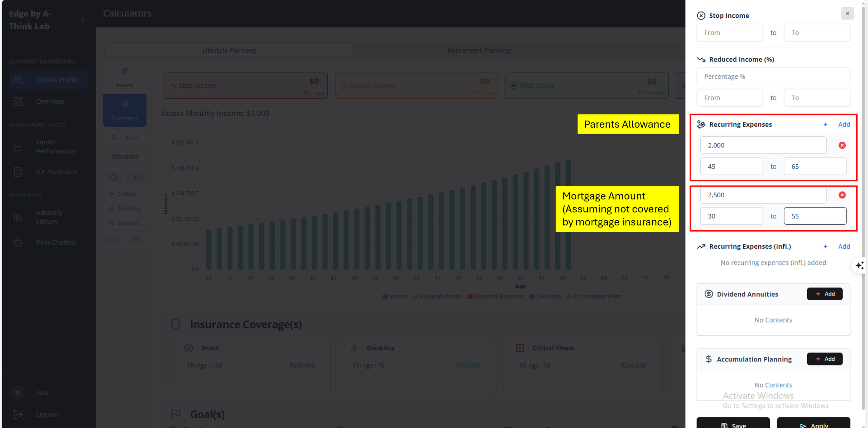Image resolution: width=868 pixels, height=428 pixels.
Task: Remove the 2,500 recurring expense entry
Action: (x=842, y=195)
